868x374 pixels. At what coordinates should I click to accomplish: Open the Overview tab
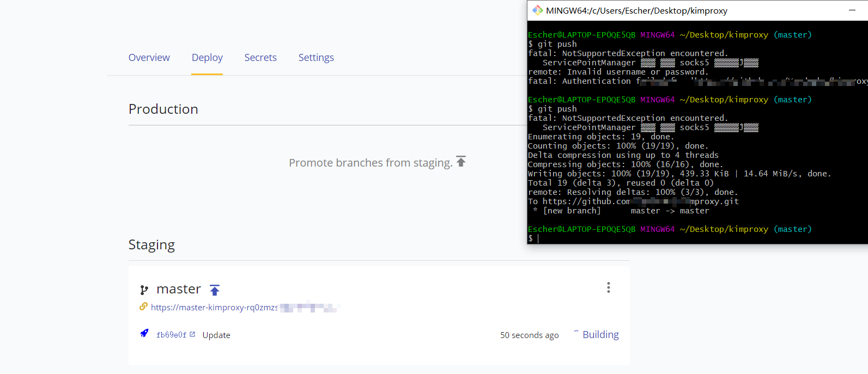pos(149,57)
